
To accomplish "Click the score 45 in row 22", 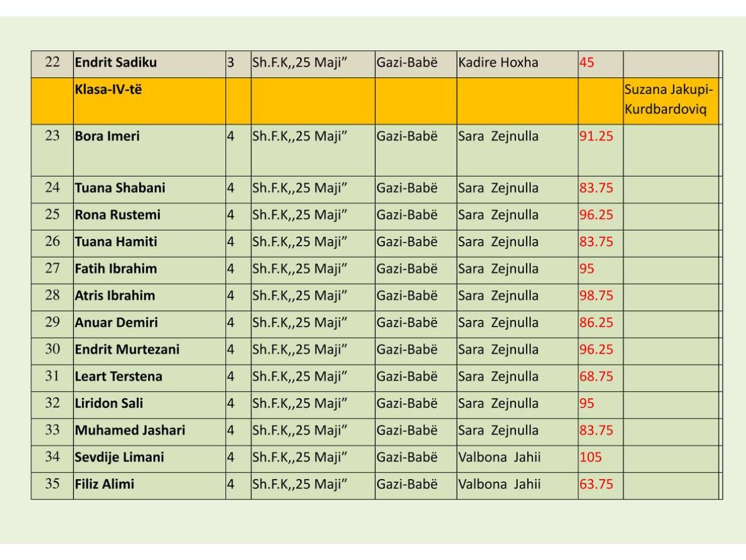I will pyautogui.click(x=587, y=62).
